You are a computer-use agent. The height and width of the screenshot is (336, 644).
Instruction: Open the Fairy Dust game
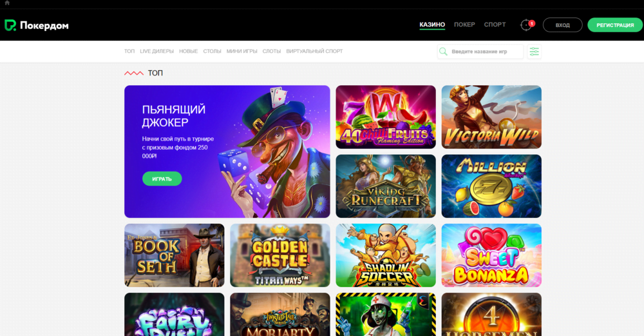click(x=175, y=315)
